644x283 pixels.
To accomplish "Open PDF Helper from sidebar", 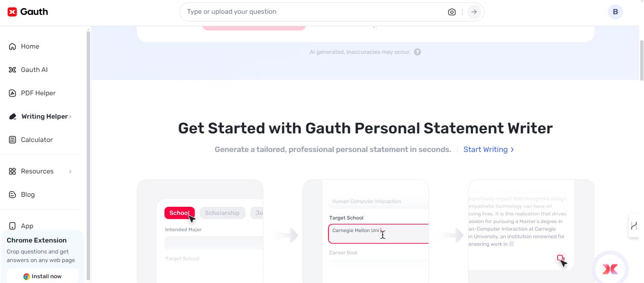I will 38,93.
